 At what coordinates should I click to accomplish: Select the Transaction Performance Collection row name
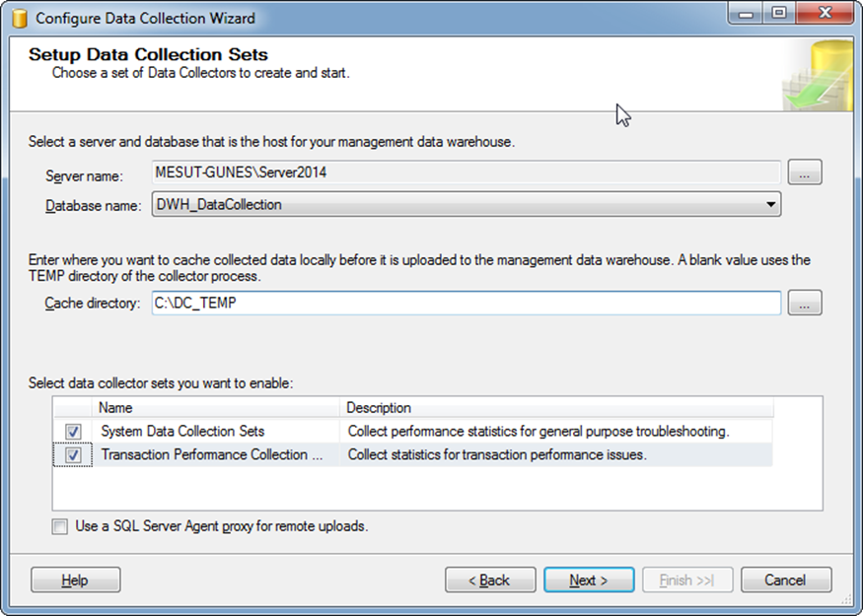(x=212, y=454)
